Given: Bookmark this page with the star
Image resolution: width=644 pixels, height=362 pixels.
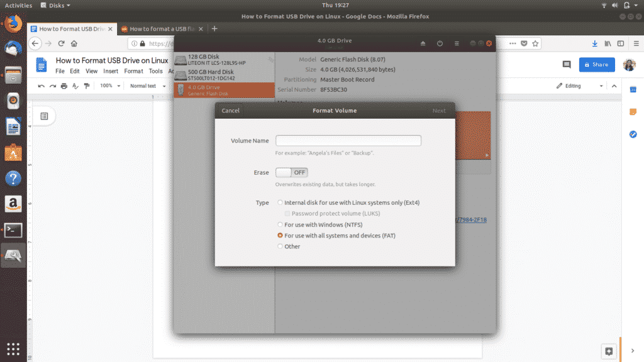Looking at the screenshot, I should pos(535,43).
